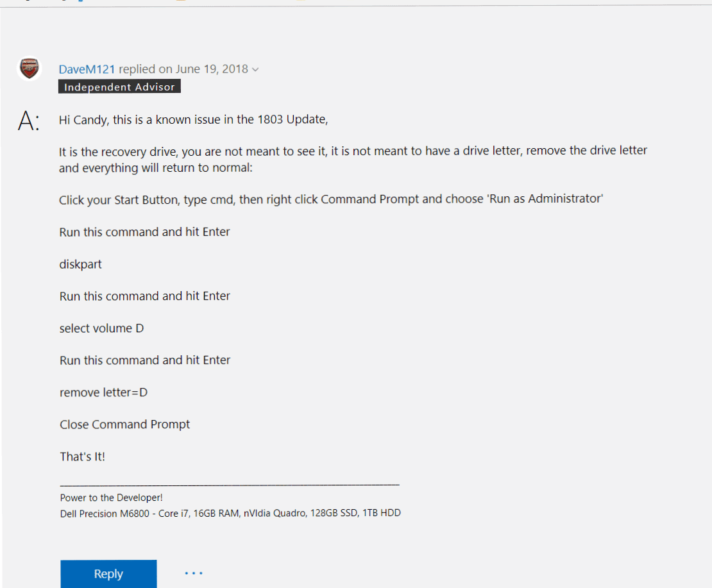This screenshot has height=588, width=712.
Task: Click 'Power to the Developer!' signature text
Action: coord(111,498)
